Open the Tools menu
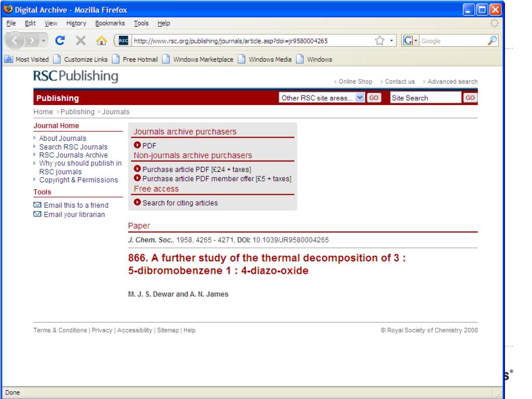Viewport: 532px width, 399px height. 141,23
